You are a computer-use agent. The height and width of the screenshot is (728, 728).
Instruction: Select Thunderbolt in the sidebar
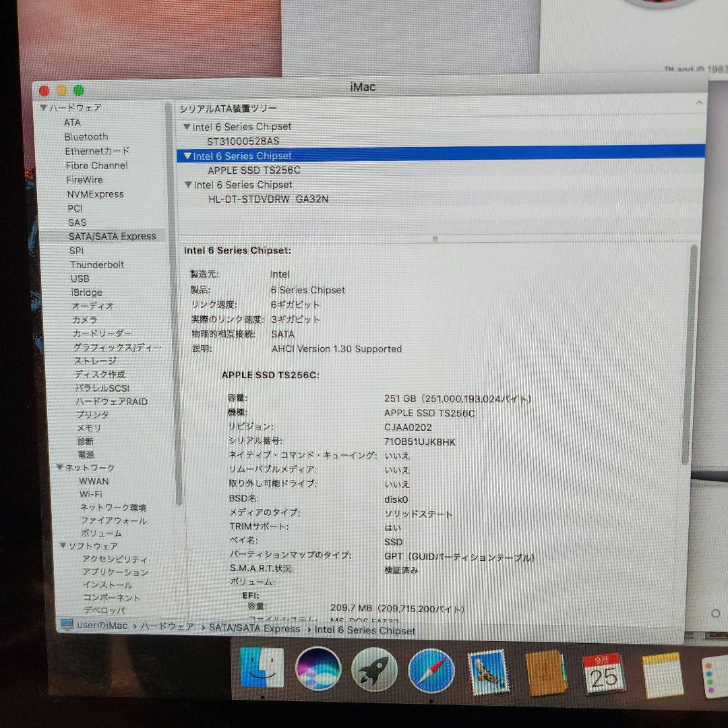tap(96, 264)
